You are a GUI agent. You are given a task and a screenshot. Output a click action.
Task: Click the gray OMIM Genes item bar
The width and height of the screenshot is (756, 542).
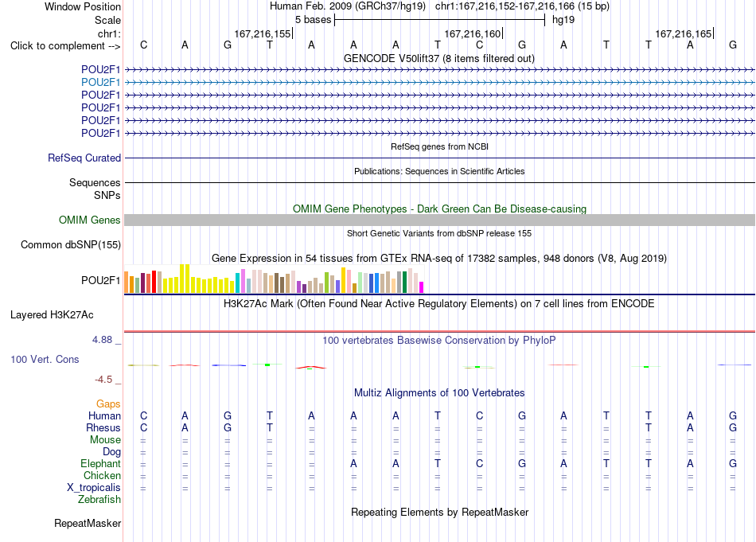[x=439, y=220]
